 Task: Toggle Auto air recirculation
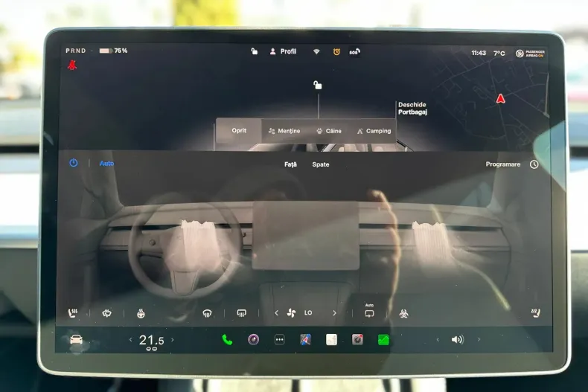point(369,312)
